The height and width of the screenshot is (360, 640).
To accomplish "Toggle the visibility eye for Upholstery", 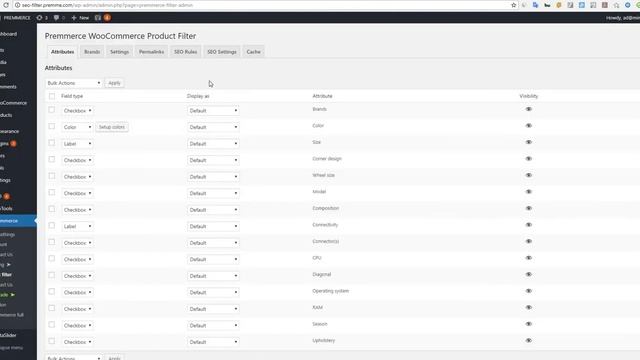I will click(x=529, y=340).
